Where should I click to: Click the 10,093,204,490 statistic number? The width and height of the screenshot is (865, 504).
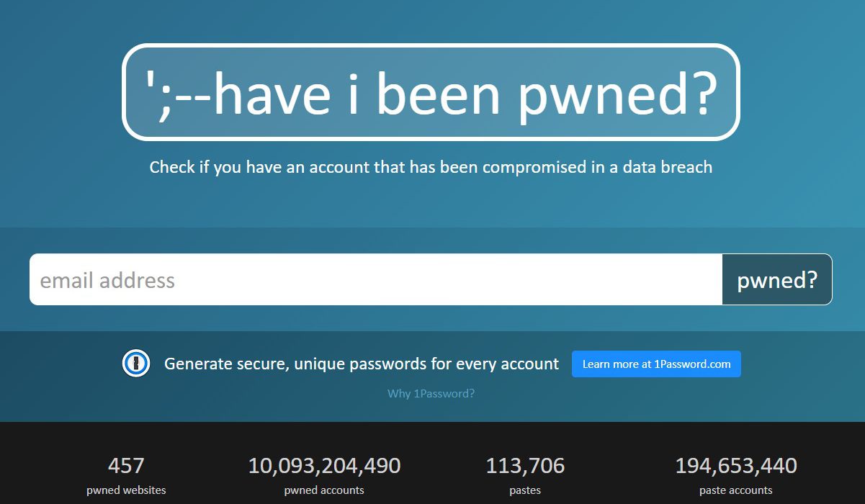(x=324, y=466)
